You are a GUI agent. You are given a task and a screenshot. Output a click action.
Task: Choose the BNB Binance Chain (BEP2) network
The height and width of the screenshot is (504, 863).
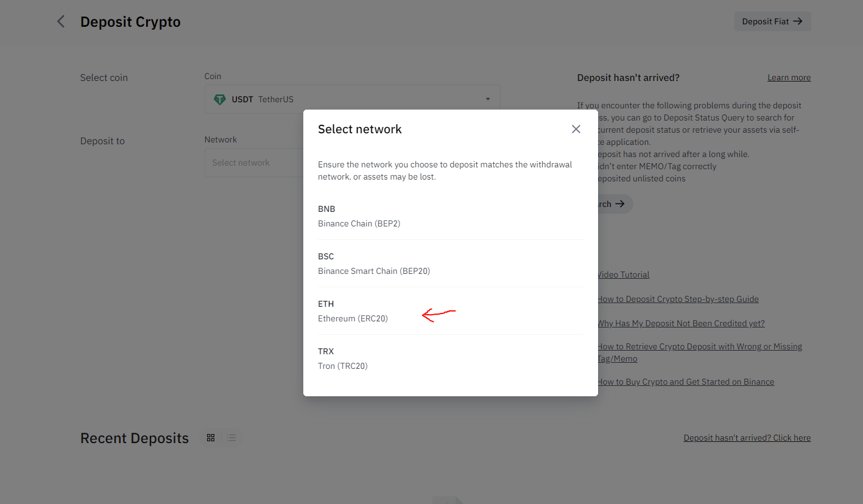(x=450, y=216)
